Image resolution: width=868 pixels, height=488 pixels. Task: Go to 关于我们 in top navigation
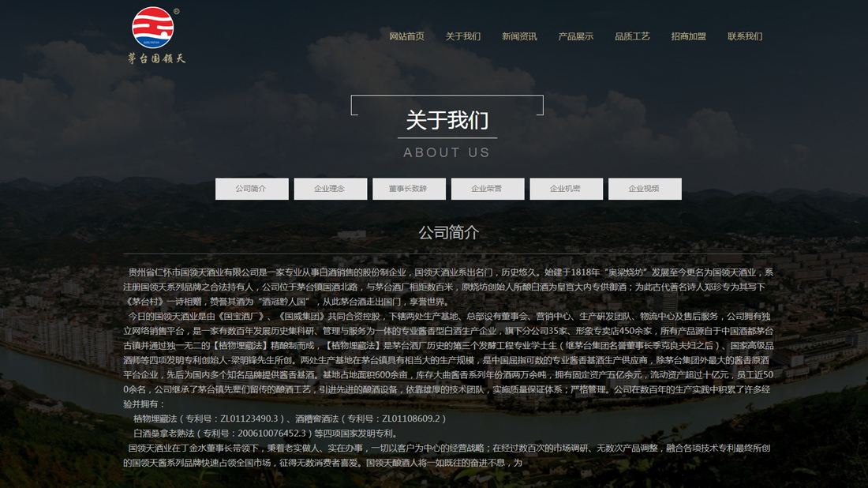[462, 36]
